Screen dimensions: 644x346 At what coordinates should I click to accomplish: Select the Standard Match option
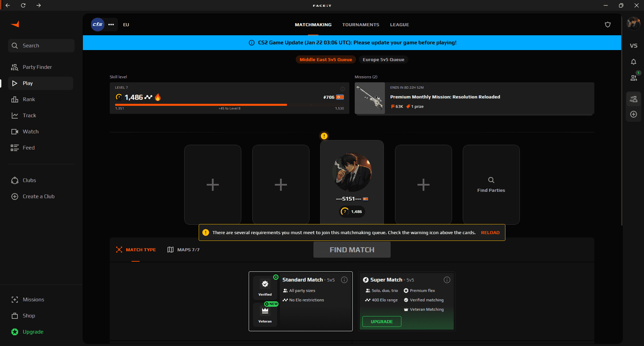(x=301, y=301)
